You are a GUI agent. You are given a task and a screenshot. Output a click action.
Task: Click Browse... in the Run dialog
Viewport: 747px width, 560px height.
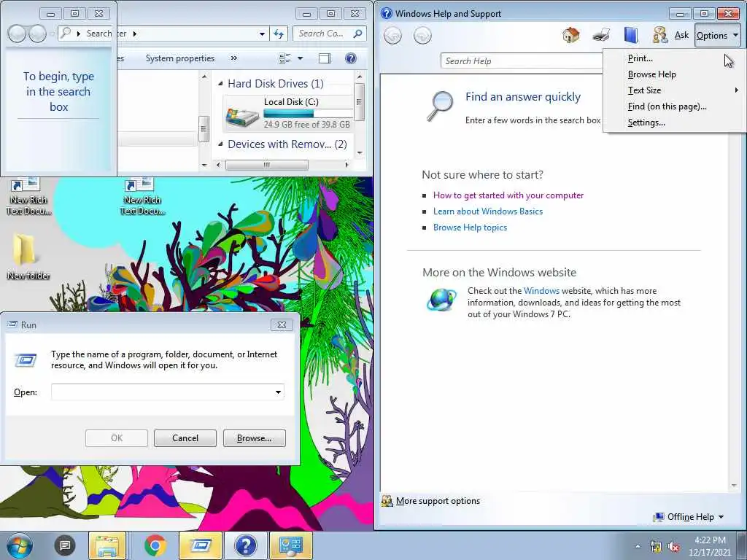pos(255,438)
